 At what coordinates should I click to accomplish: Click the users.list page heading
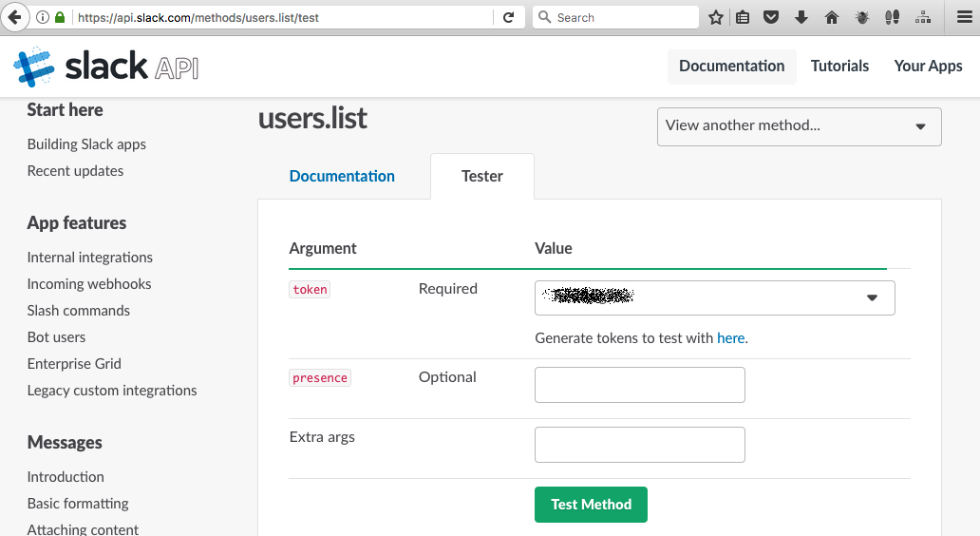tap(312, 119)
